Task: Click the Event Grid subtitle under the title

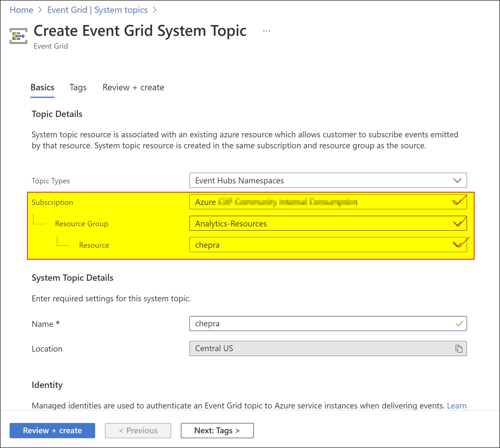Action: (x=51, y=46)
